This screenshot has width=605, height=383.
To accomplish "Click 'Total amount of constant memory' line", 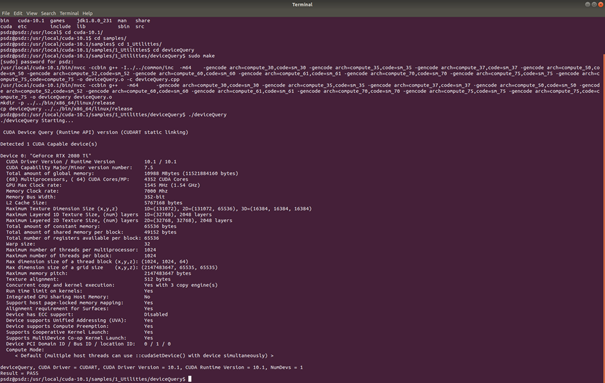I will (x=91, y=226).
